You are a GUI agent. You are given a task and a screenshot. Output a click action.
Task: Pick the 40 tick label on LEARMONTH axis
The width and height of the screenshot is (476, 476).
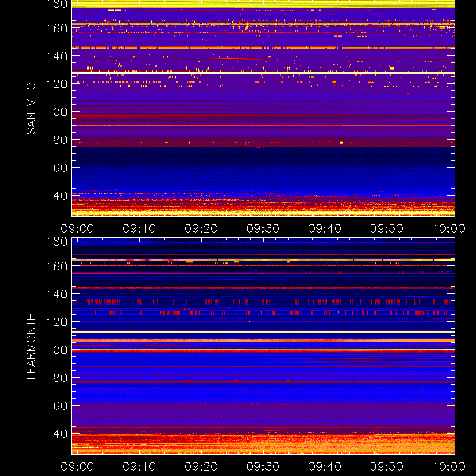point(60,434)
